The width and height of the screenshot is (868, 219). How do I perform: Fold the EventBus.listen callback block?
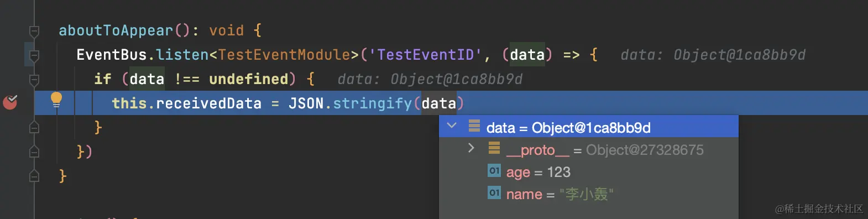pos(34,55)
